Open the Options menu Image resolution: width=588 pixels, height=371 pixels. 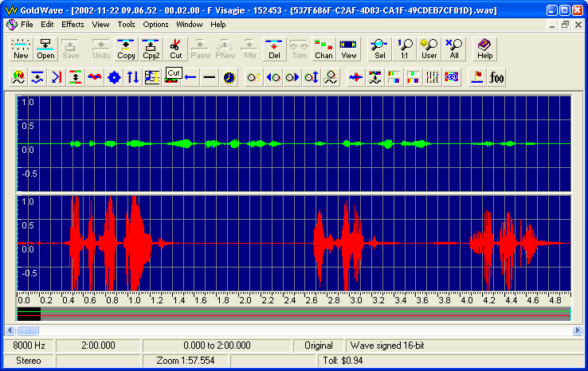tap(155, 25)
